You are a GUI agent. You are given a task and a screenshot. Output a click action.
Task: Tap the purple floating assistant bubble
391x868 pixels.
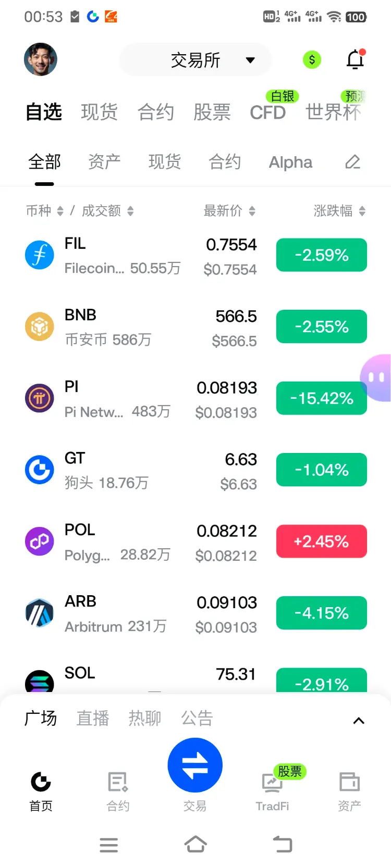click(376, 378)
